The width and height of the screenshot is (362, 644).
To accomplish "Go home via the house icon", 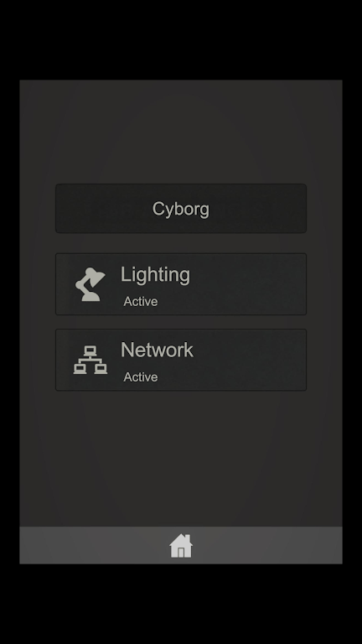I will (x=181, y=546).
